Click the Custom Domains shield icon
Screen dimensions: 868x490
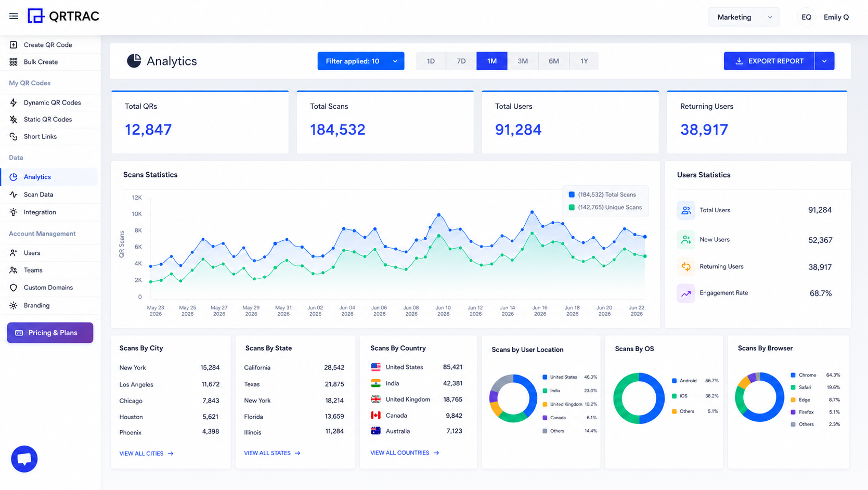(x=14, y=288)
